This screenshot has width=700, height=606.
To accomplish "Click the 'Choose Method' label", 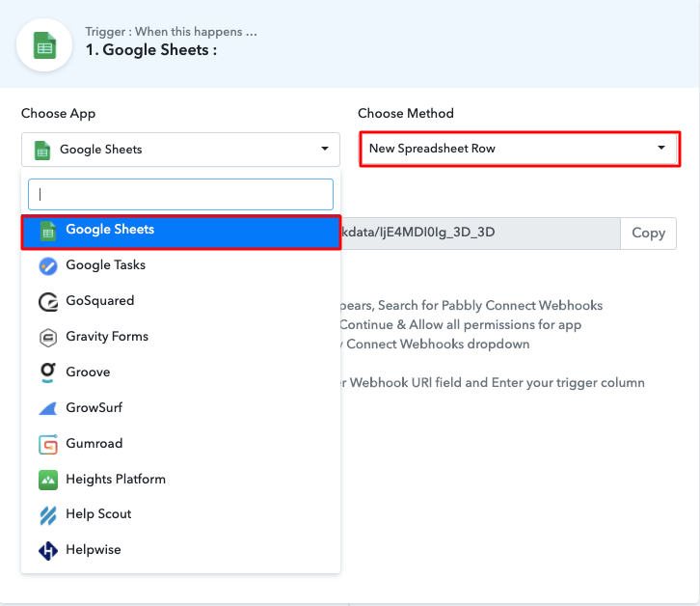I will (x=405, y=113).
